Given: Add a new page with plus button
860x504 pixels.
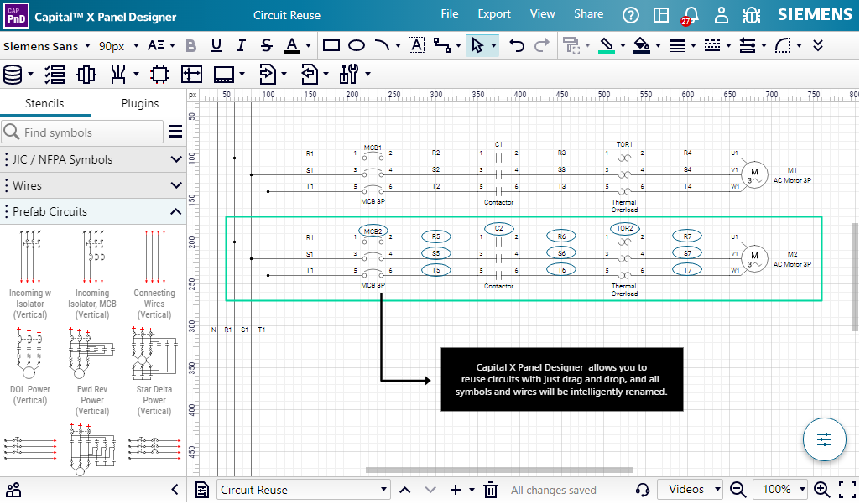Looking at the screenshot, I should point(456,490).
